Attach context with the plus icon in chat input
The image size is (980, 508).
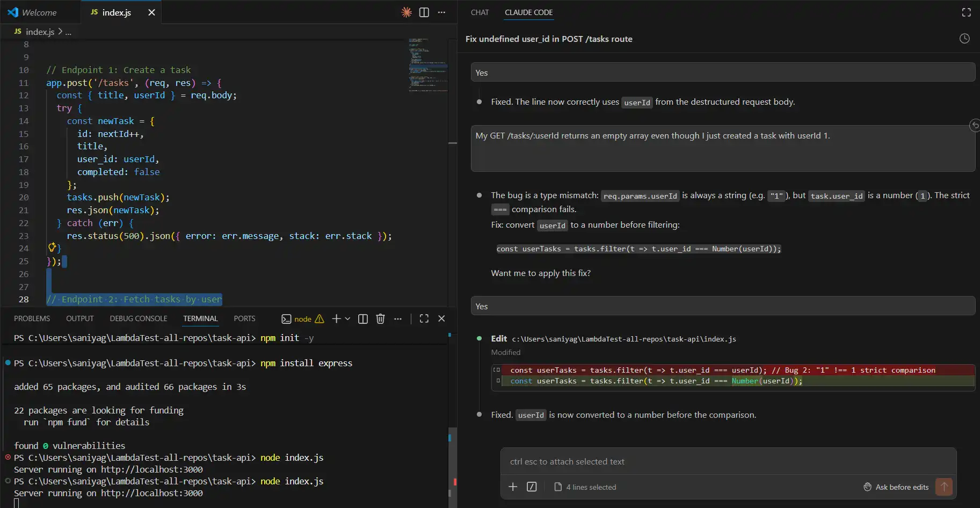(513, 487)
